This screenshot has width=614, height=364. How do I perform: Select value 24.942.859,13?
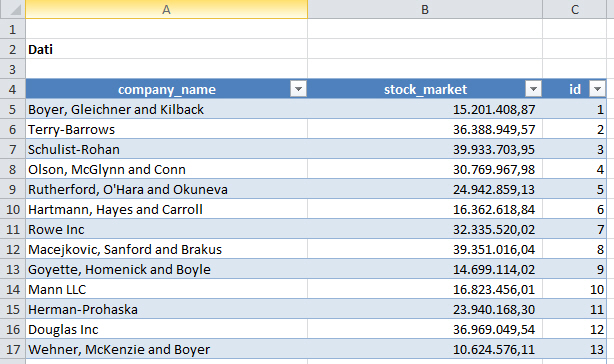tap(425, 189)
